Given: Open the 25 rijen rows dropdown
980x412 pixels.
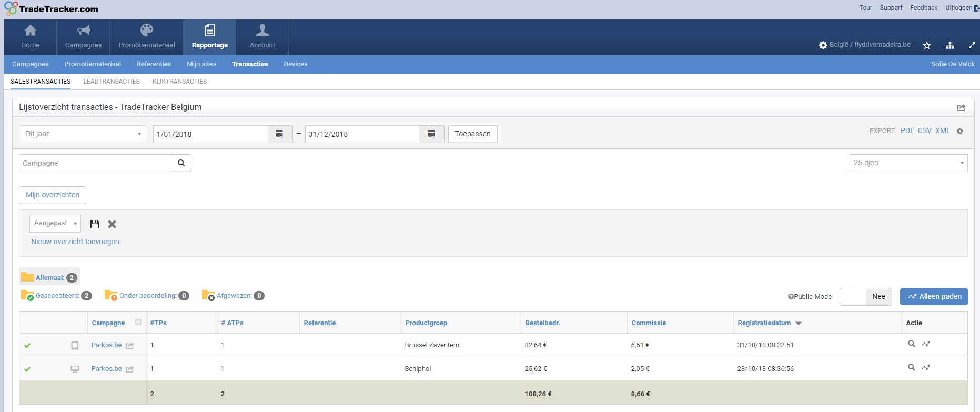Looking at the screenshot, I should (908, 163).
